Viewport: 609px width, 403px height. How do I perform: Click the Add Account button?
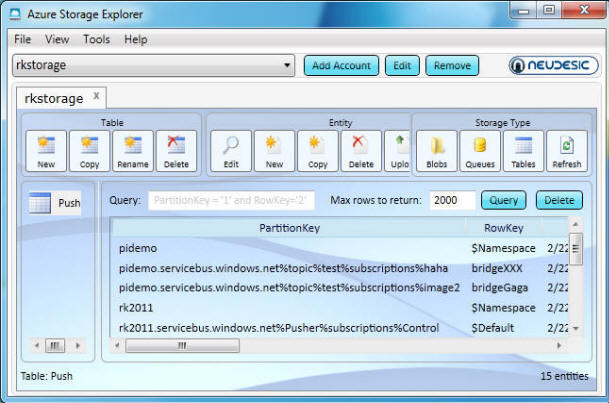341,66
